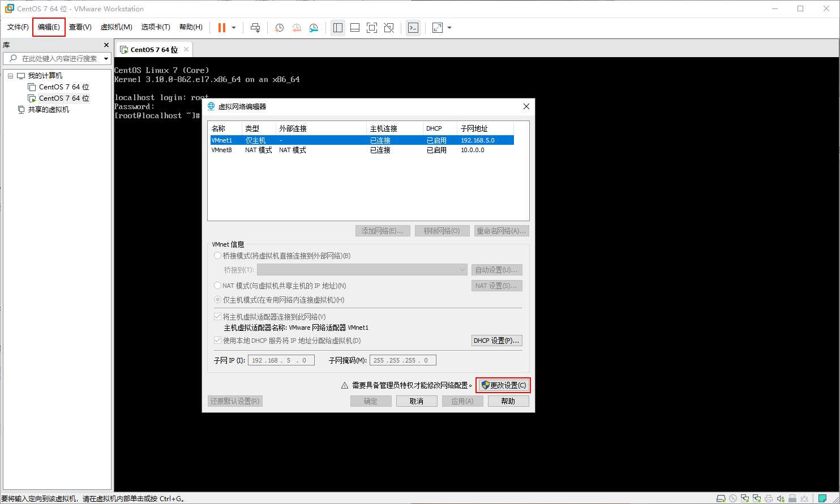Image resolution: width=840 pixels, height=504 pixels.
Task: Select the 我的计算机 tree item
Action: point(45,76)
